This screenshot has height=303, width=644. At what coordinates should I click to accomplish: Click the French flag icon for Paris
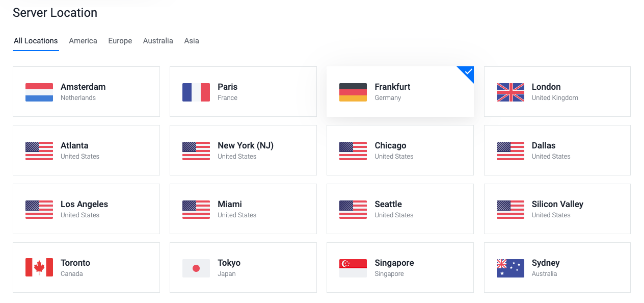point(196,92)
